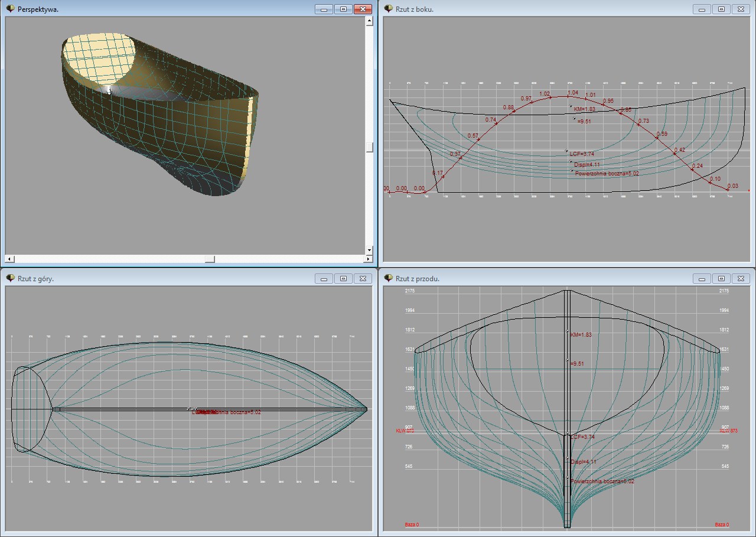This screenshot has height=537, width=756.
Task: Click the left Baza 0 label in front view
Action: pyautogui.click(x=412, y=525)
